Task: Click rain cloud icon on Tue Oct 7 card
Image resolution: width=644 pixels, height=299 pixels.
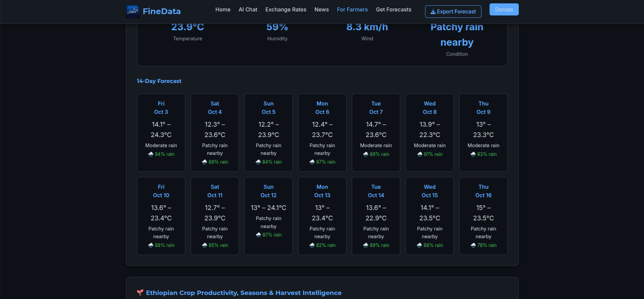Action: point(366,154)
